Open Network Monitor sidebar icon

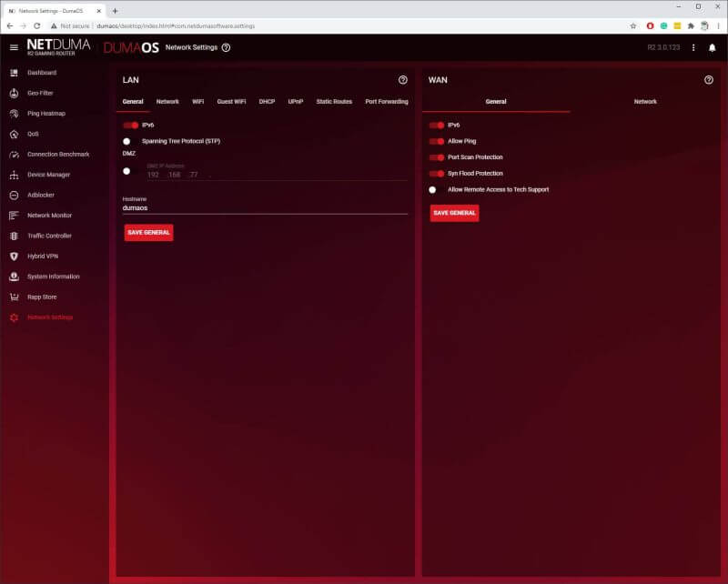click(x=14, y=216)
